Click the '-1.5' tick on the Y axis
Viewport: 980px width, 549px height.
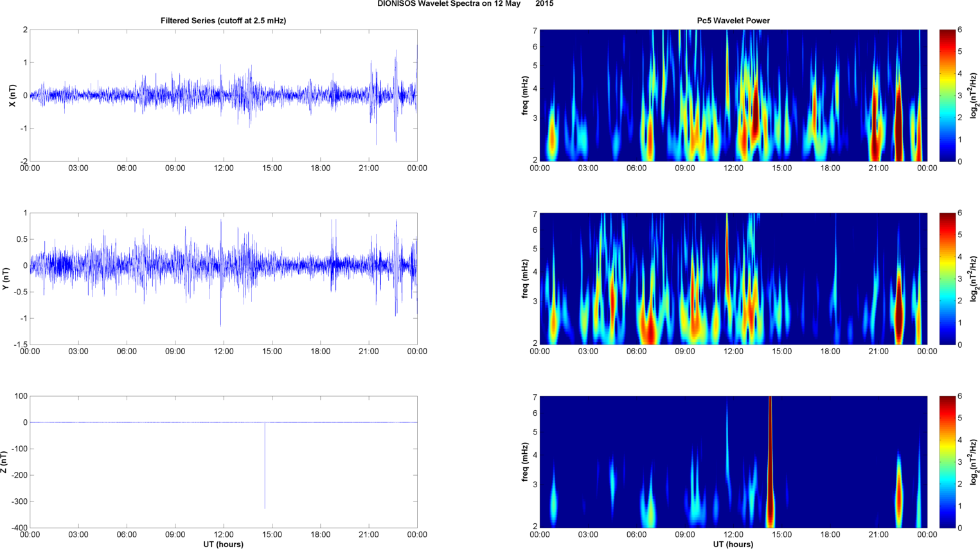pyautogui.click(x=21, y=345)
